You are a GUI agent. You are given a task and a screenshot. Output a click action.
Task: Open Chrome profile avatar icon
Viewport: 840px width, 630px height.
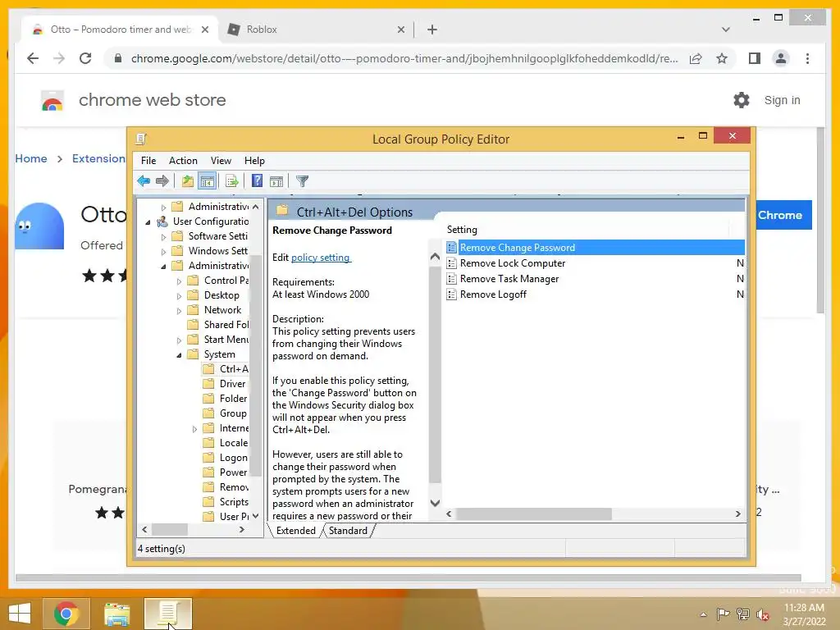[781, 58]
